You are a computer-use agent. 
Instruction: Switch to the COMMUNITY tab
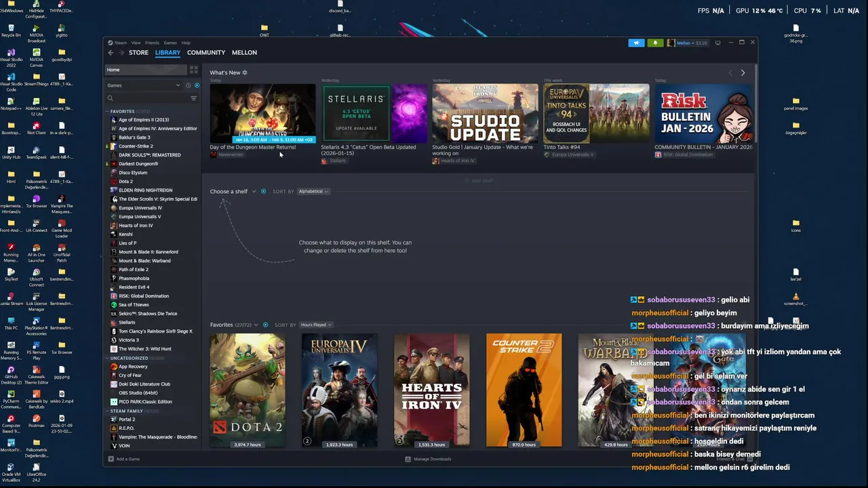point(206,52)
